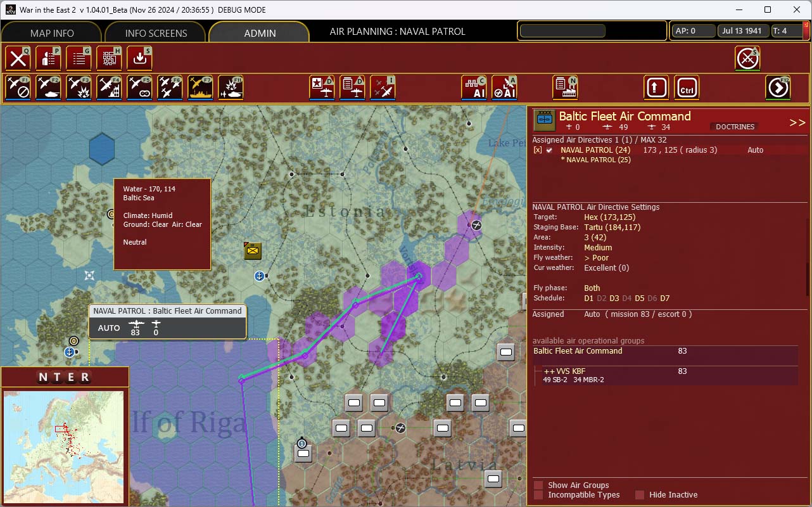
Task: Enable the Hide Inactive checkbox
Action: point(640,495)
